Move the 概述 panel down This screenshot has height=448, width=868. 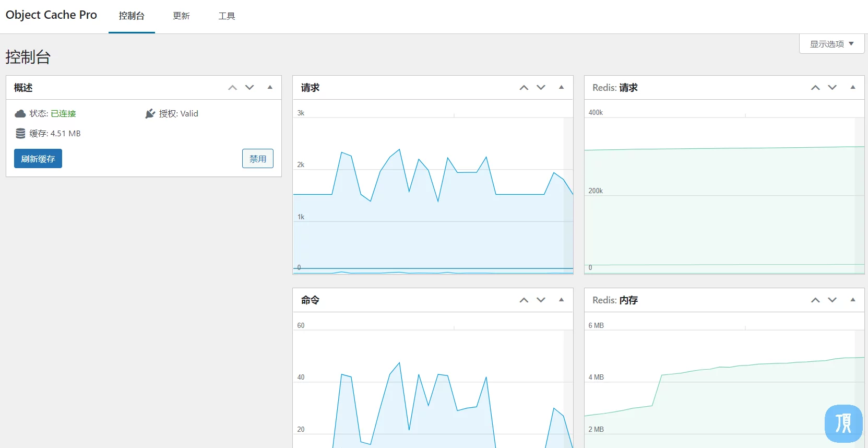point(249,88)
